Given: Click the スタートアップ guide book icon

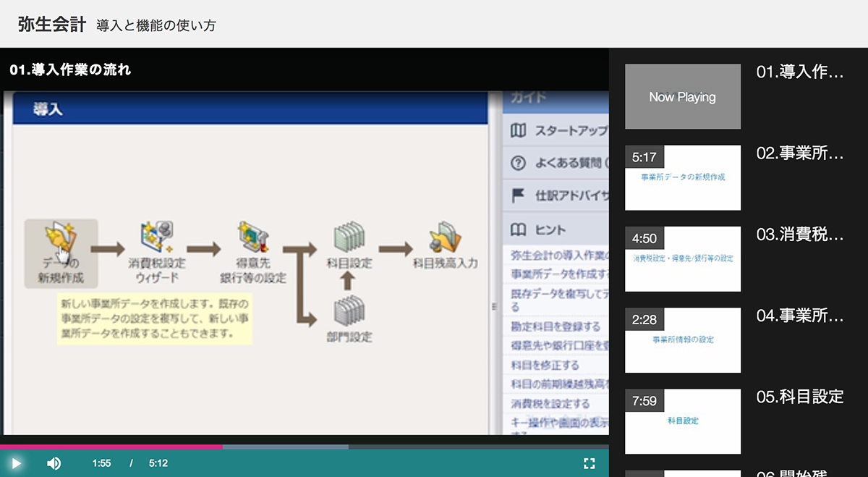Looking at the screenshot, I should coord(518,131).
